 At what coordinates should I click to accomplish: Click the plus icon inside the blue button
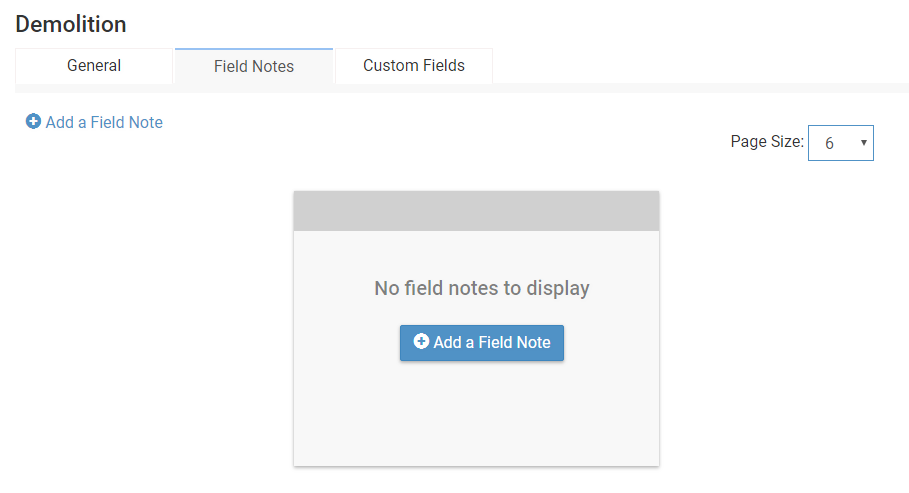coord(421,342)
